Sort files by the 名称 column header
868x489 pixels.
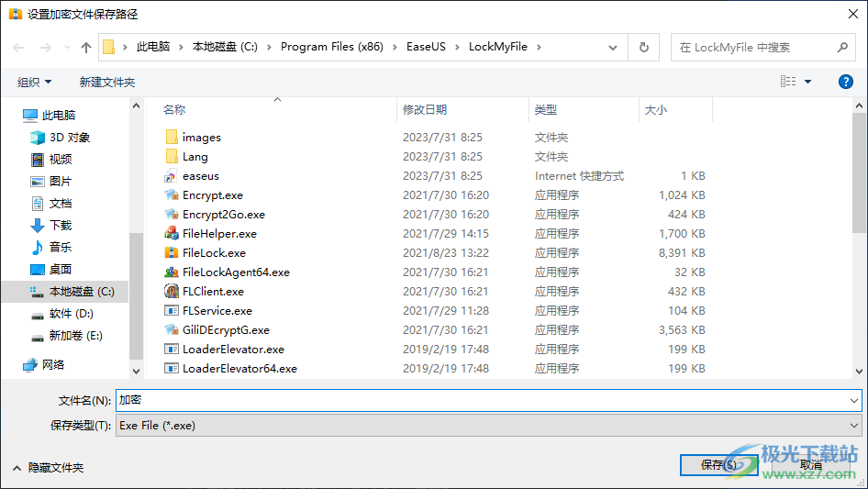[174, 110]
